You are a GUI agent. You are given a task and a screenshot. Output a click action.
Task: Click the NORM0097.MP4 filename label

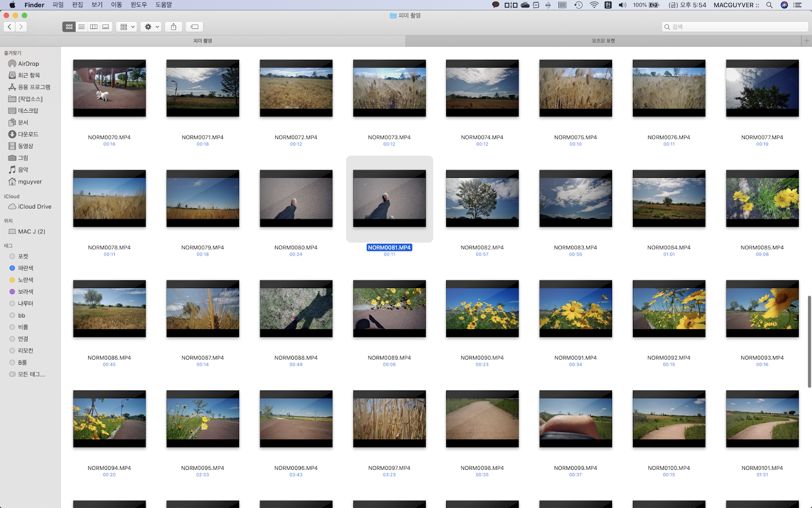point(389,468)
